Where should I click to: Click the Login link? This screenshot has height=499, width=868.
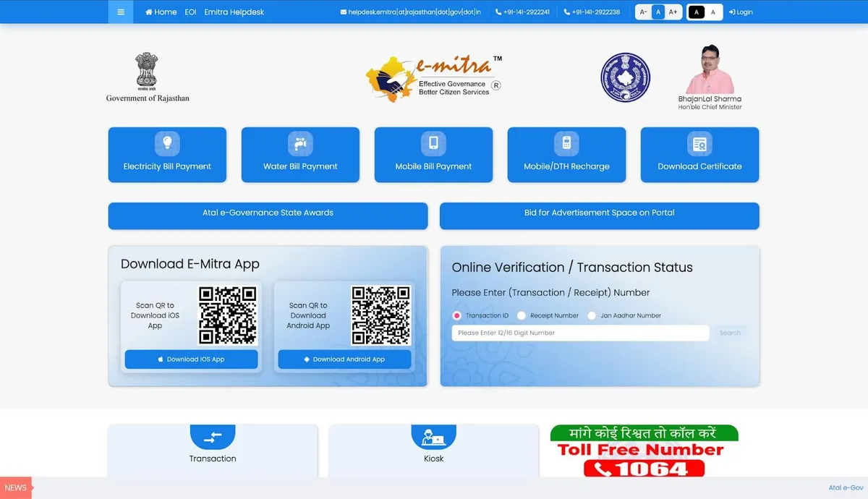tap(741, 12)
